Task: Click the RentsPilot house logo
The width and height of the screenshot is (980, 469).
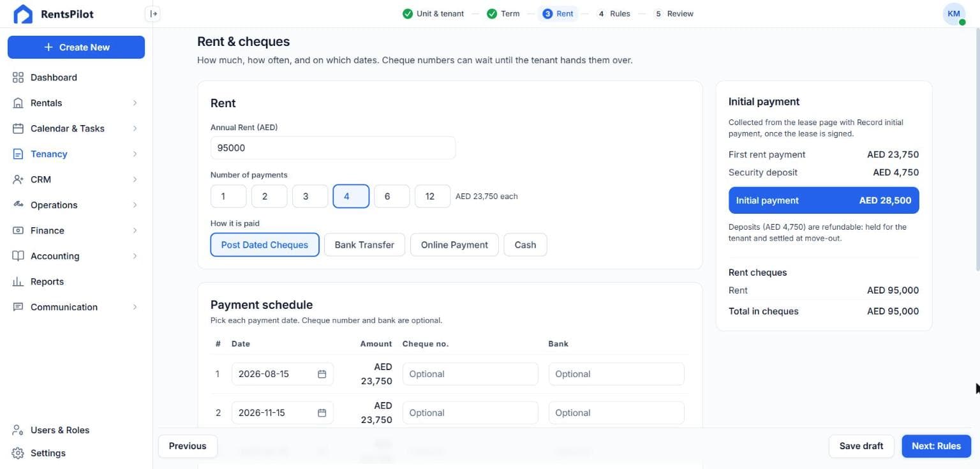Action: point(23,14)
